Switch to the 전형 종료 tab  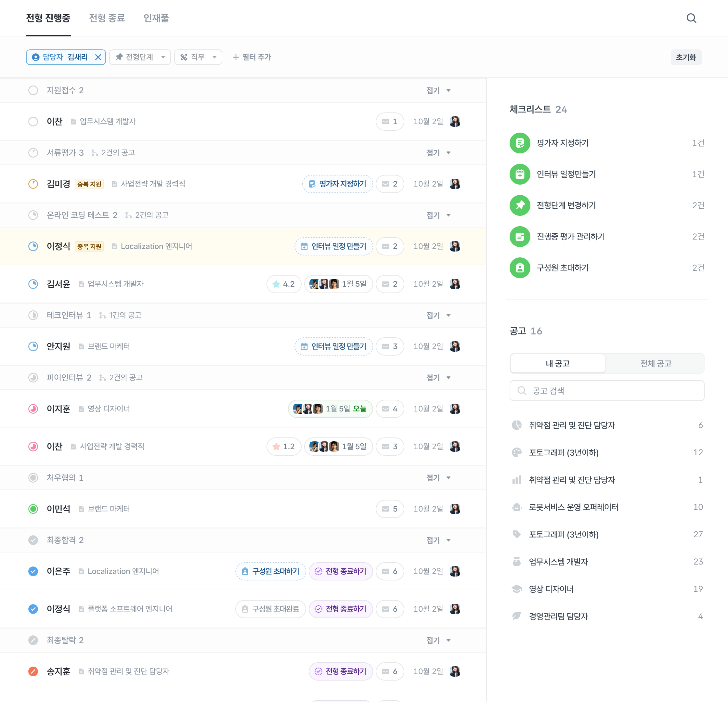point(107,18)
